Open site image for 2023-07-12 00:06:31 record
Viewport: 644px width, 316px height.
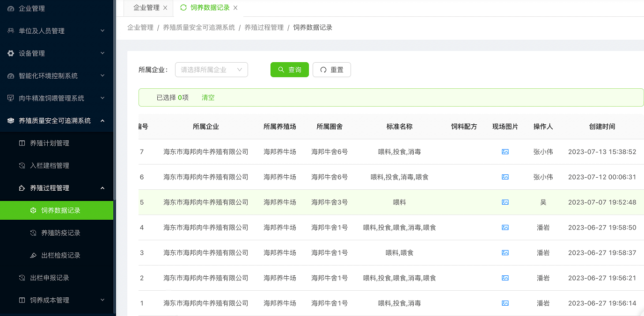coord(505,177)
